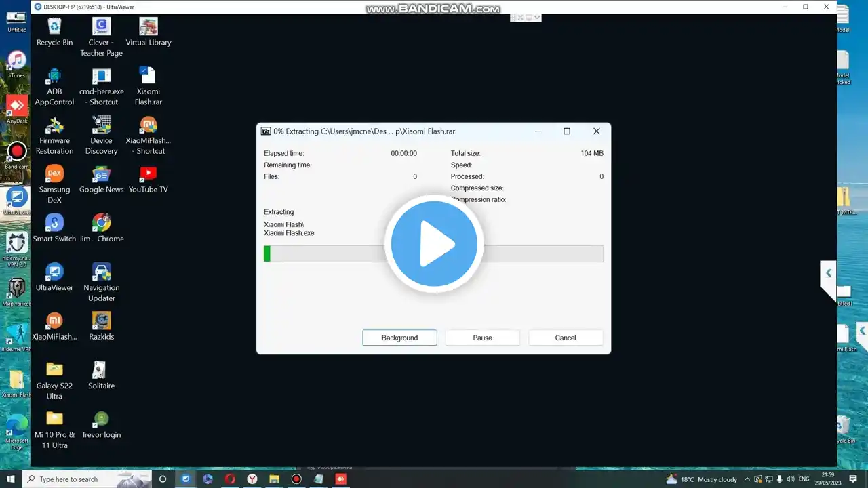Launch Smart Switch
Viewport: 868px width, 488px height.
(54, 228)
